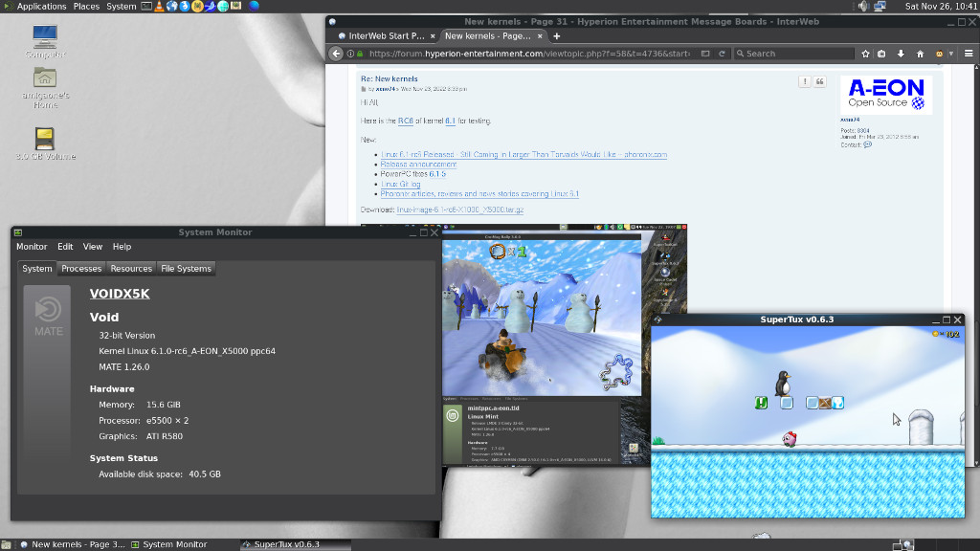Viewport: 980px width, 551px height.
Task: Open the 'Re: New kernels' post title
Action: coord(389,78)
